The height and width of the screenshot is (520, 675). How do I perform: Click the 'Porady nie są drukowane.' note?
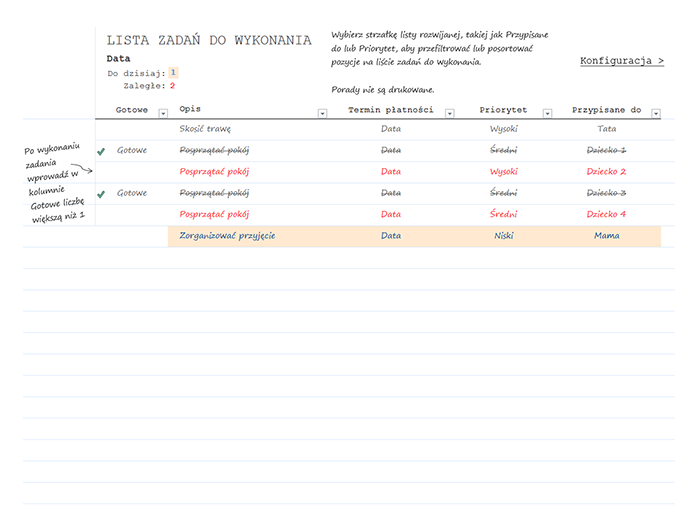click(383, 90)
